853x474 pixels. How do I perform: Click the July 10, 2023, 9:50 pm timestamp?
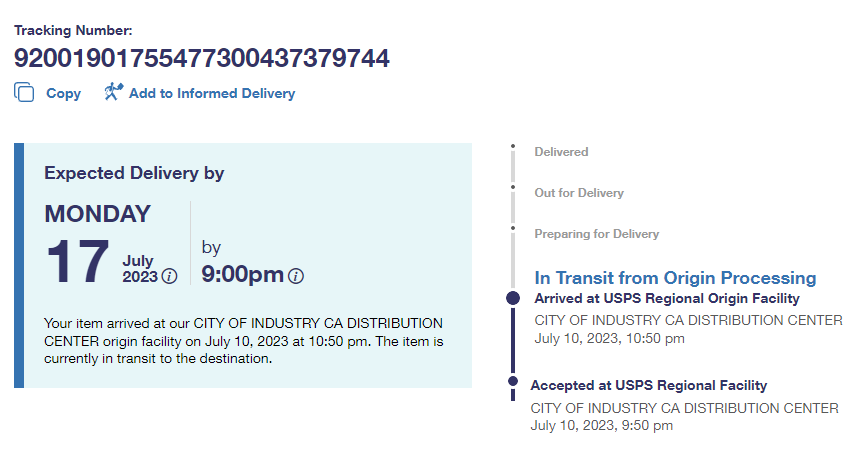(601, 425)
